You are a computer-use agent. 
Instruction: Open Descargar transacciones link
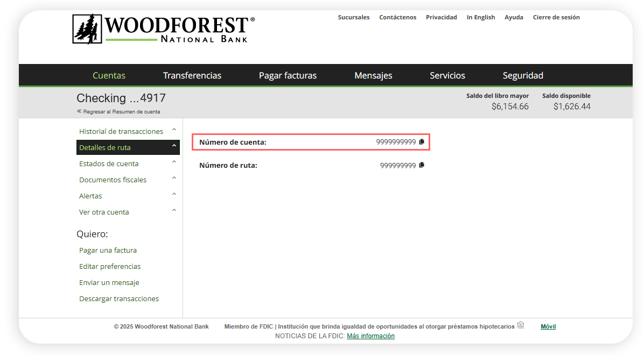point(119,299)
